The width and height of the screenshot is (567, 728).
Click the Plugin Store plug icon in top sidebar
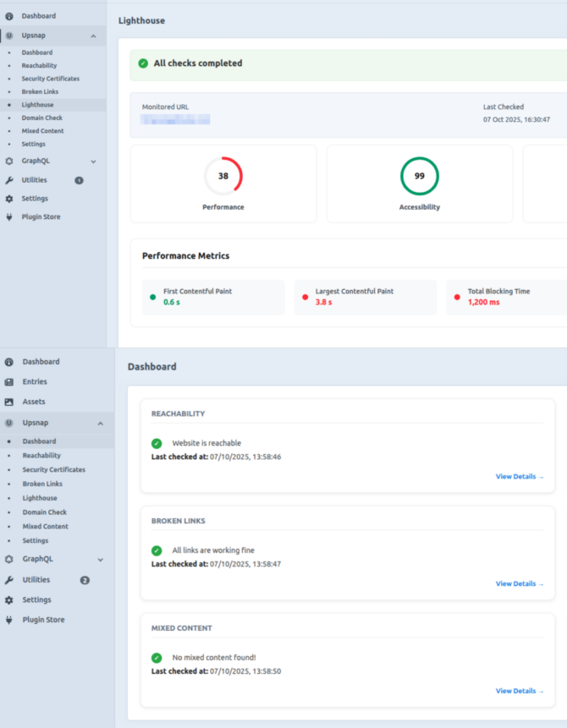click(9, 216)
